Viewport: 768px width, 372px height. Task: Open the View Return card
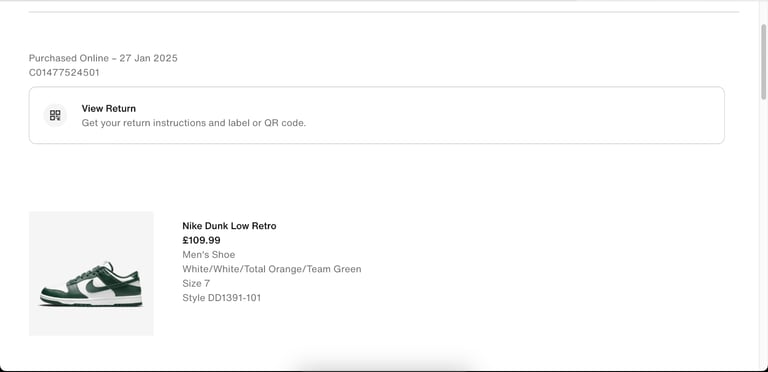[x=377, y=116]
